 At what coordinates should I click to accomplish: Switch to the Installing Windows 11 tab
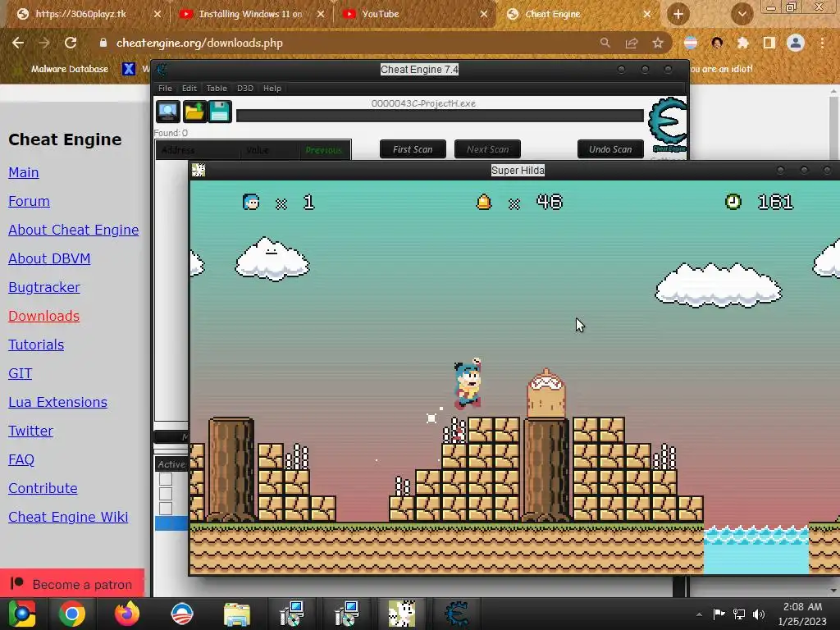click(x=250, y=14)
